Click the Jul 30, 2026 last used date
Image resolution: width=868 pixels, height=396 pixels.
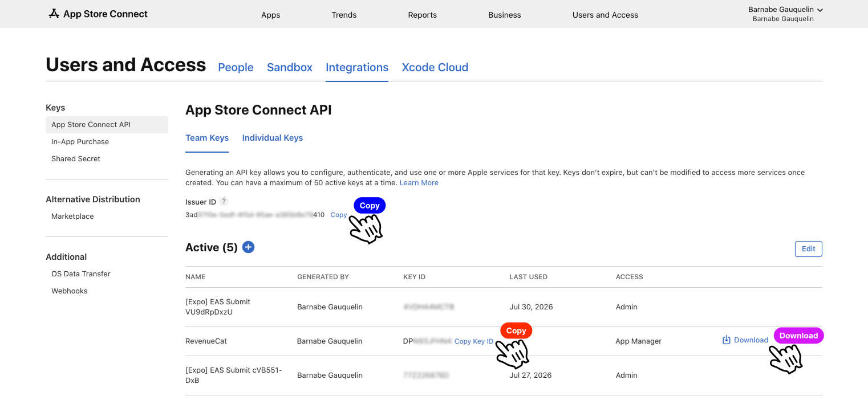[x=531, y=307]
